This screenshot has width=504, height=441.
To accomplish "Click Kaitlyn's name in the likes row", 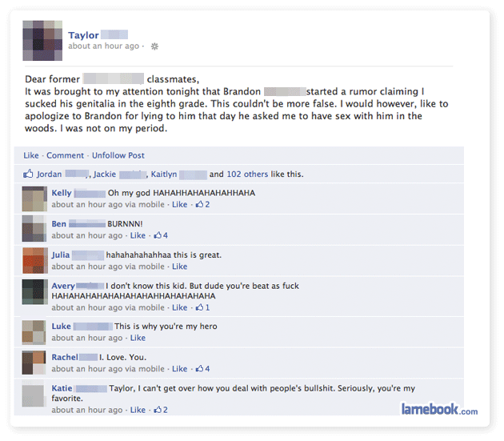I will [x=164, y=174].
